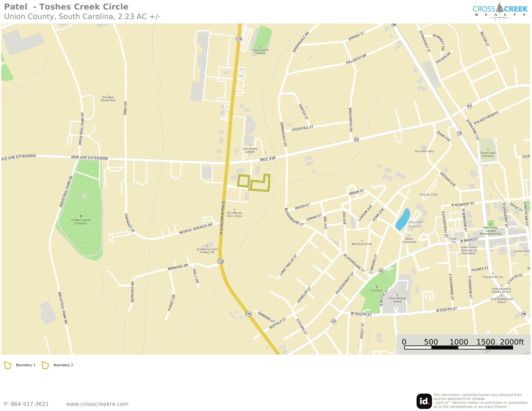Click the phone number 864-517-3621
Screen dimensions: 532x411
(30, 404)
